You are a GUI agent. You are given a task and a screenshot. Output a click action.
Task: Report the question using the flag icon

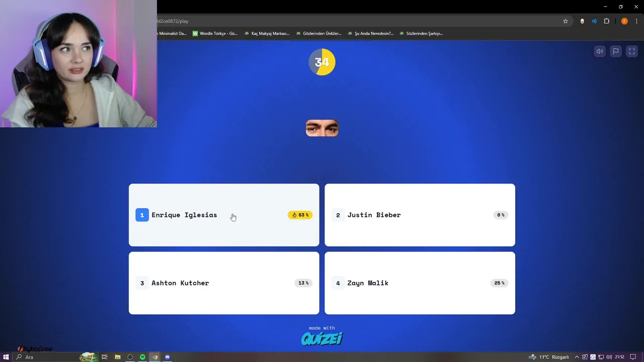click(615, 51)
